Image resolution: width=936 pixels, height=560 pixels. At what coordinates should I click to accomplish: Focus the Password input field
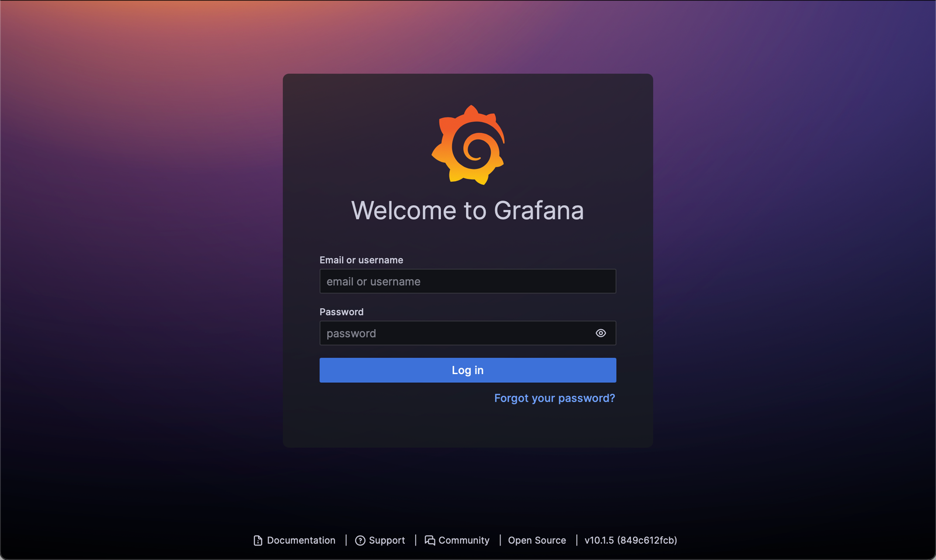tap(467, 333)
